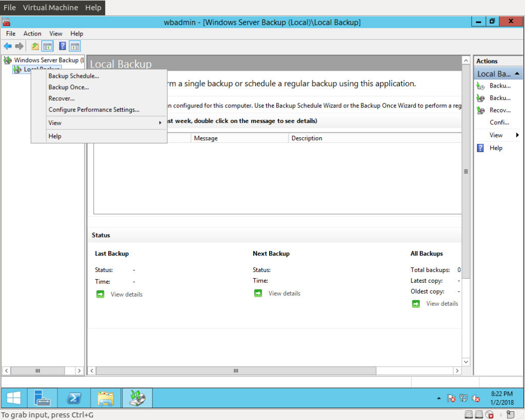The height and width of the screenshot is (420, 525).
Task: Expand View arrow in Actions pane
Action: [x=517, y=135]
